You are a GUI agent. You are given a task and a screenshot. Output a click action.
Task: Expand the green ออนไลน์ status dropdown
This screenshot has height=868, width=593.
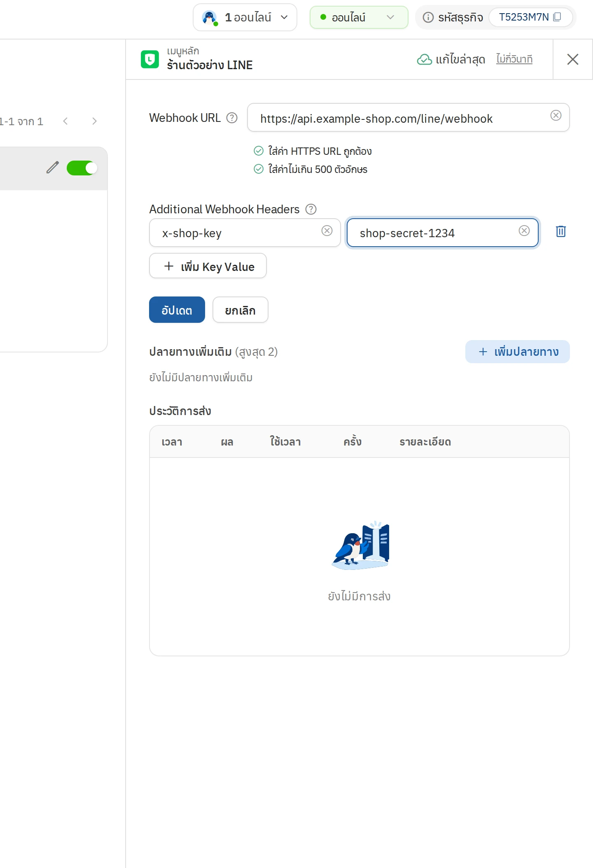click(x=359, y=17)
